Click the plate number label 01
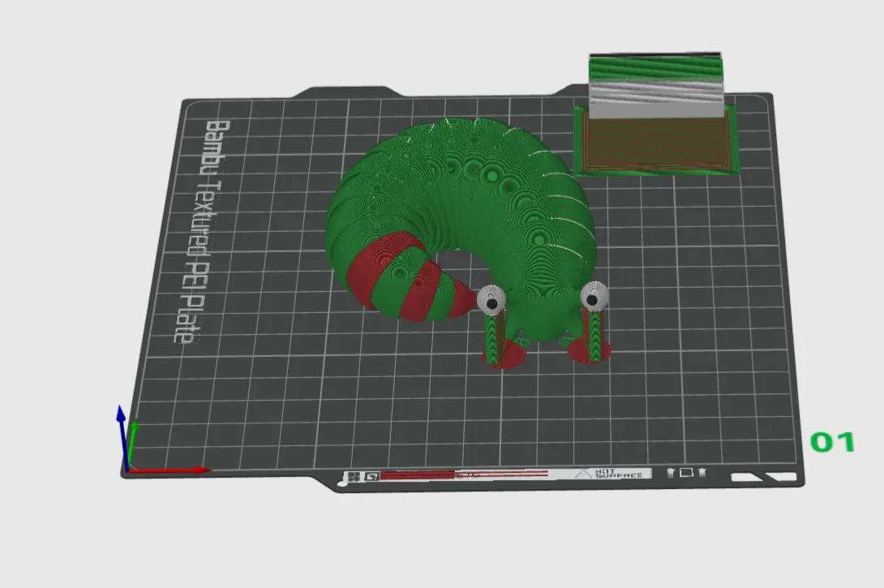The image size is (884, 588). coord(830,444)
